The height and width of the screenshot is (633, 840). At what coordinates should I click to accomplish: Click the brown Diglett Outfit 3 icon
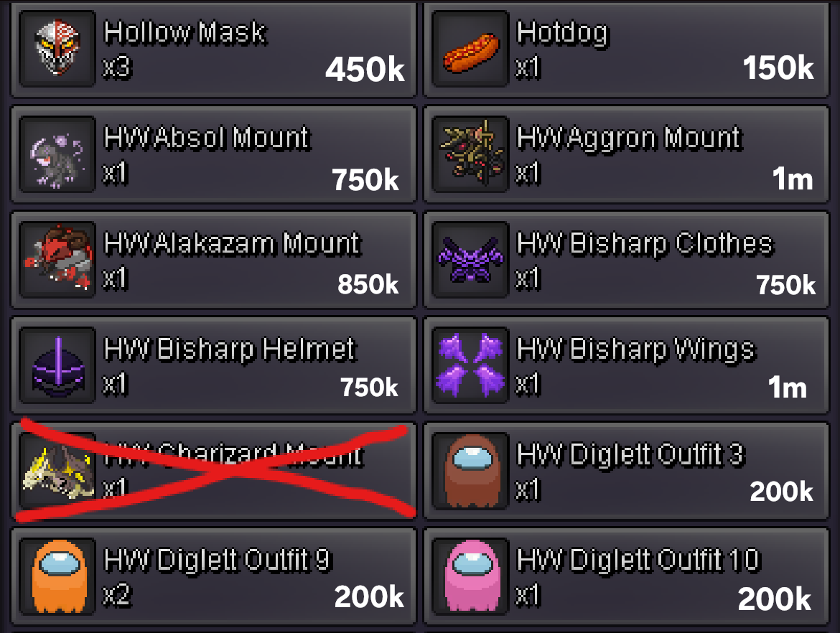(470, 471)
